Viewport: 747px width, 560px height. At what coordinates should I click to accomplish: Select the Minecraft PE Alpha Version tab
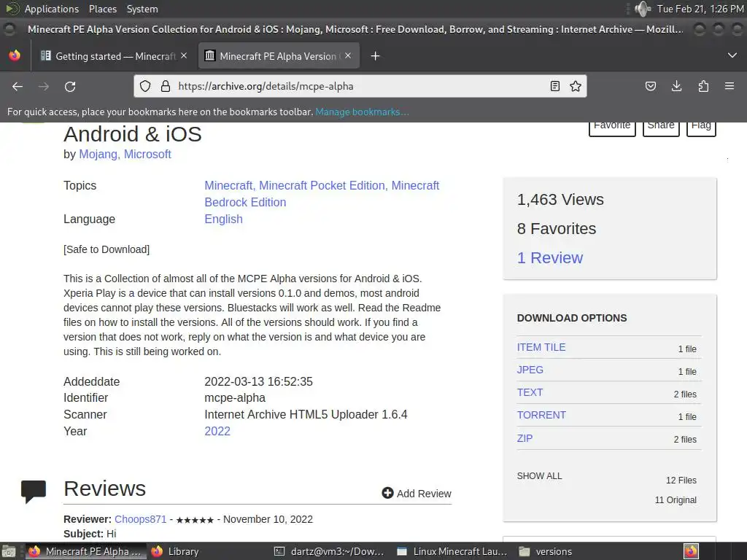278,55
